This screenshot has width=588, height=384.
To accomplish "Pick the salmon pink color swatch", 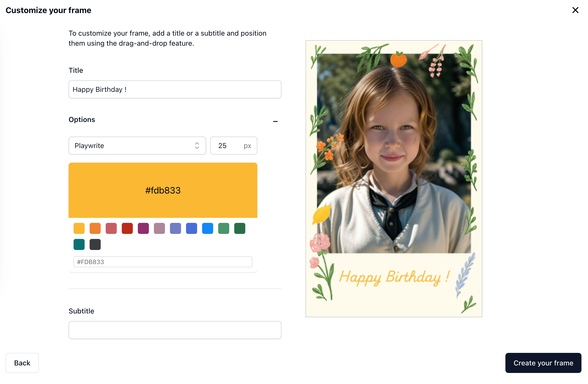I will (111, 228).
